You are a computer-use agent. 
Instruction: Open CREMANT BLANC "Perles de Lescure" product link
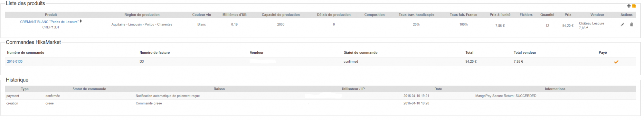49,22
